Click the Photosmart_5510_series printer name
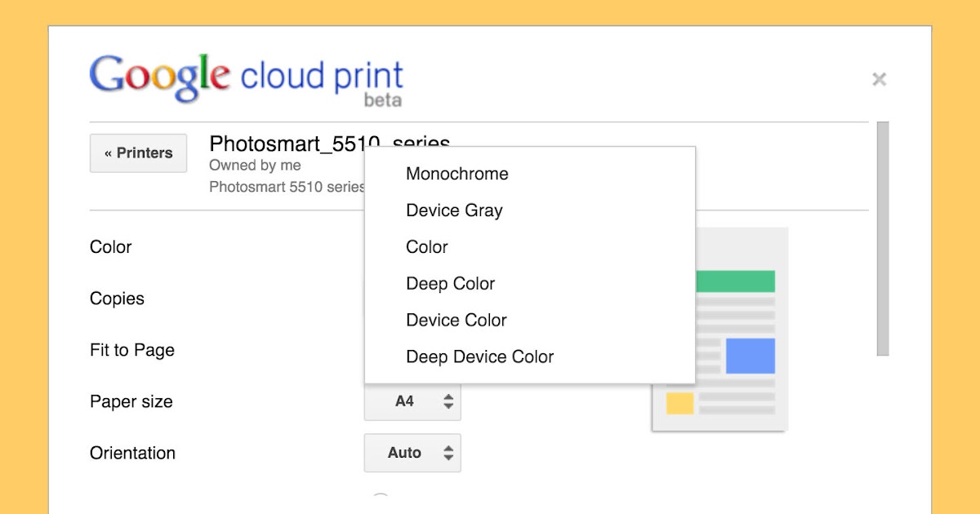The image size is (980, 514). tap(330, 144)
